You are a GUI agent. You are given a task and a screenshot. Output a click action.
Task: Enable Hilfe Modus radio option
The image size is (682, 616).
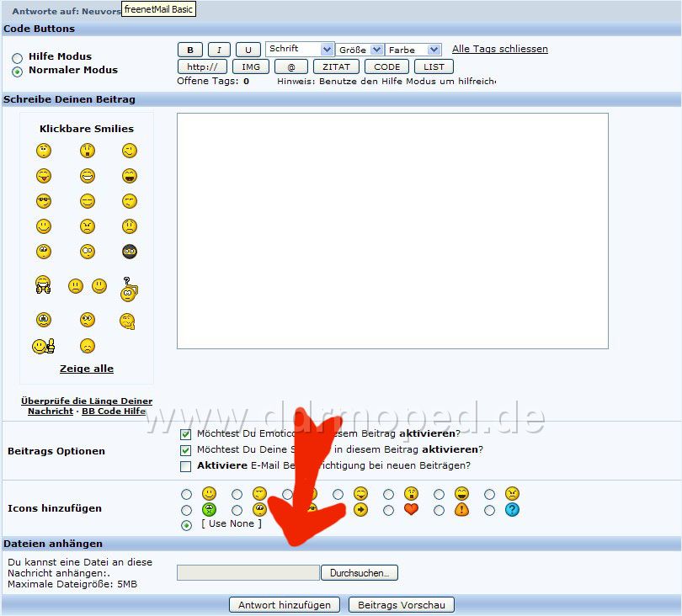pyautogui.click(x=18, y=58)
